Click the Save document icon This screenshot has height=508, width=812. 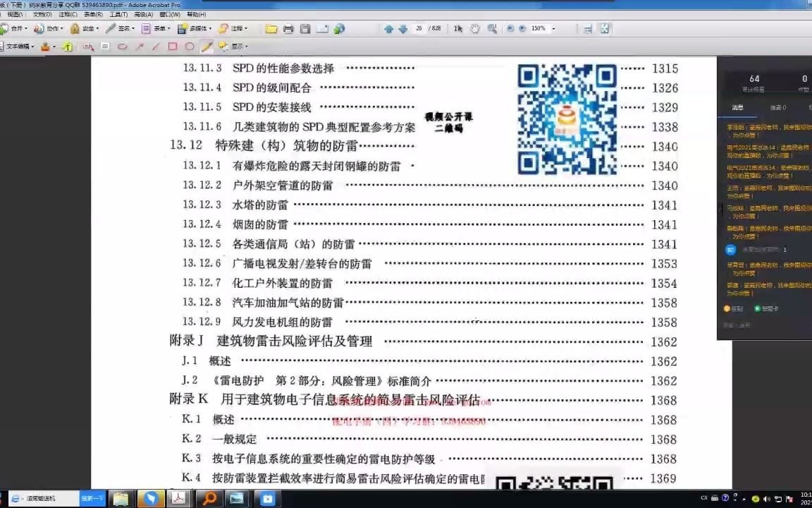coord(306,29)
